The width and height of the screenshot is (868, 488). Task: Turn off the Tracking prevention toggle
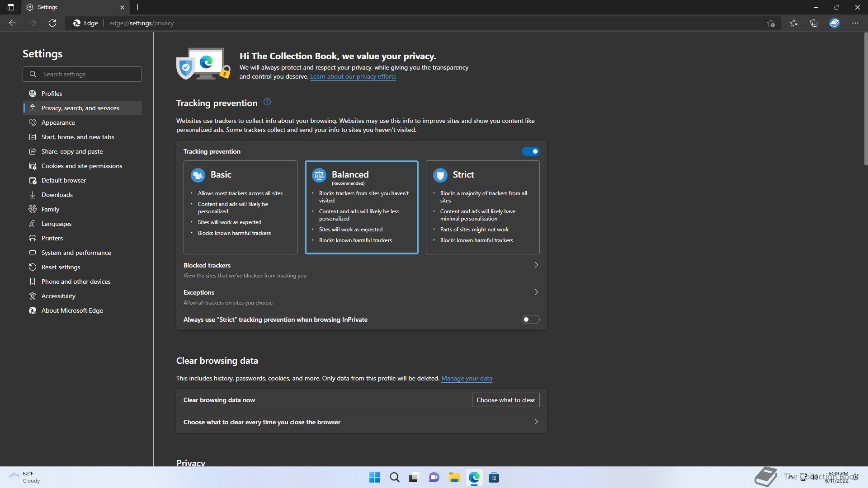pyautogui.click(x=530, y=151)
